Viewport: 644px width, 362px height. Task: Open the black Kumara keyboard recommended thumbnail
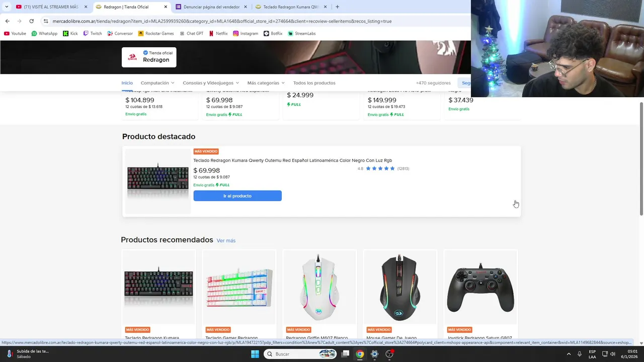[158, 287]
